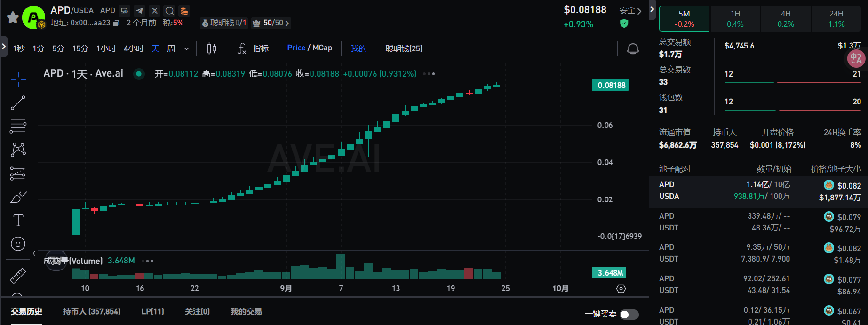Toggle the 我的 trades marker on chart
This screenshot has width=868, height=325.
[x=358, y=48]
